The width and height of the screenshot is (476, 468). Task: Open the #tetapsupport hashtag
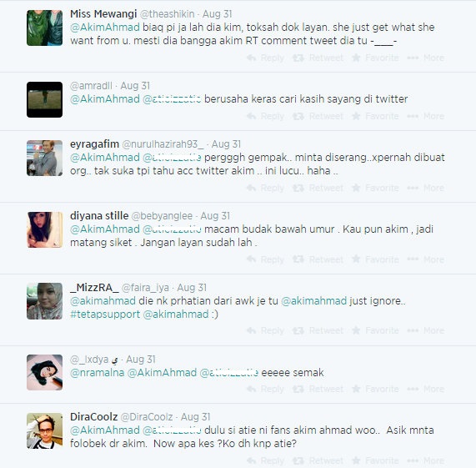(105, 314)
